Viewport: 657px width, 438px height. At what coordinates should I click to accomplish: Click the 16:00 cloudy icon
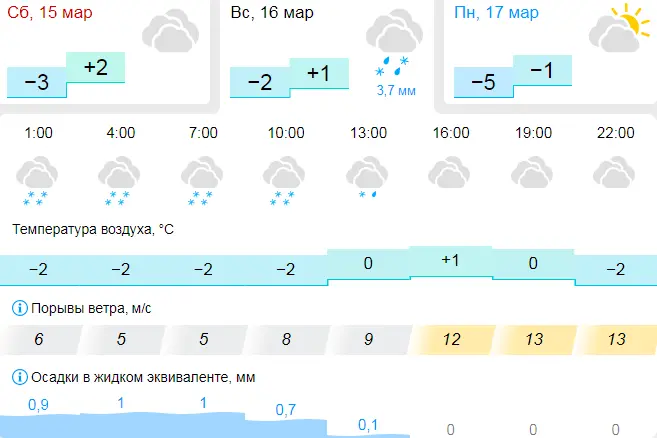point(450,174)
